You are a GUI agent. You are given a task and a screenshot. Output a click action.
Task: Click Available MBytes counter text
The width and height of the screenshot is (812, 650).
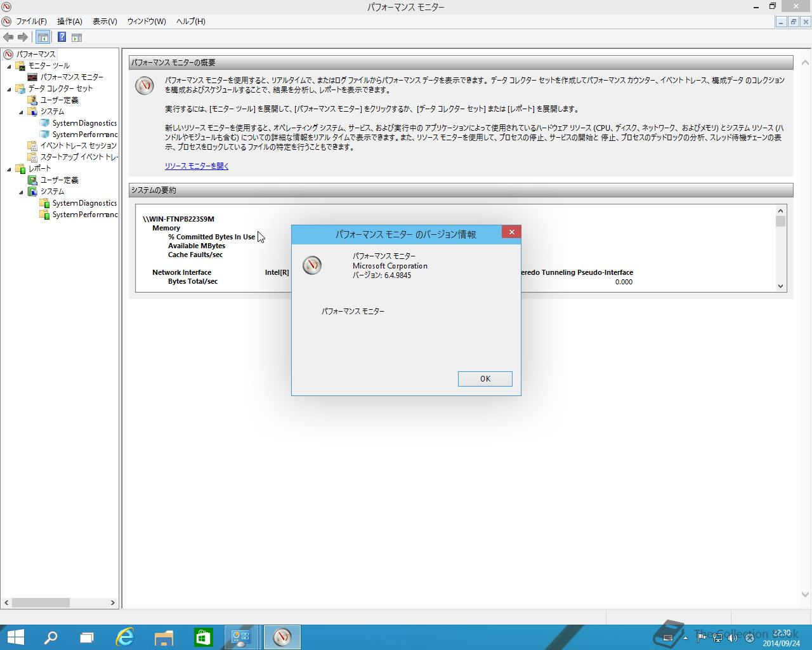197,246
